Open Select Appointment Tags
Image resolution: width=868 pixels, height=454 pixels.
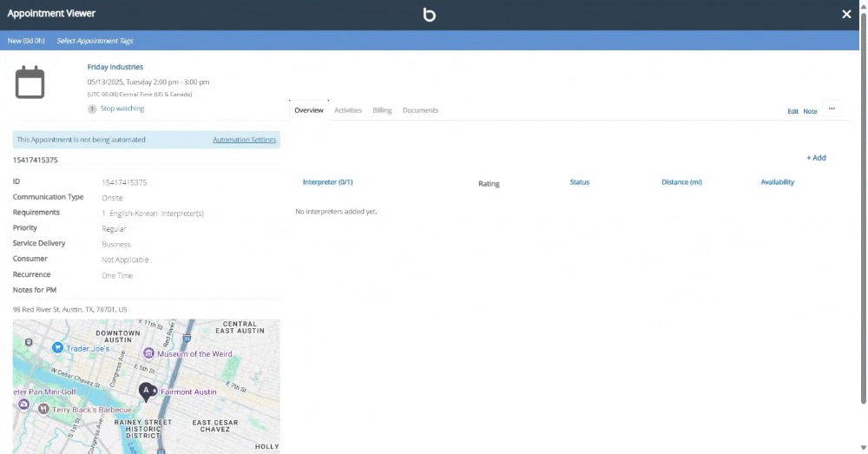coord(95,41)
